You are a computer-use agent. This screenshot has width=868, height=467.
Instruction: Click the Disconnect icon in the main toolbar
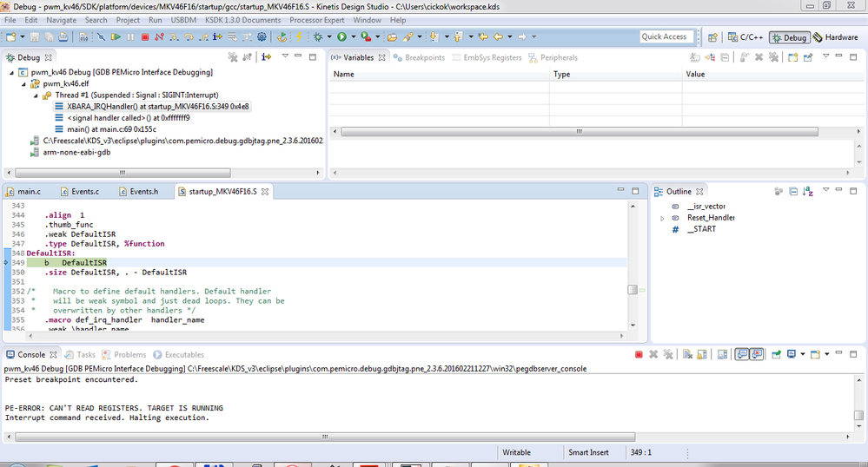click(x=159, y=37)
